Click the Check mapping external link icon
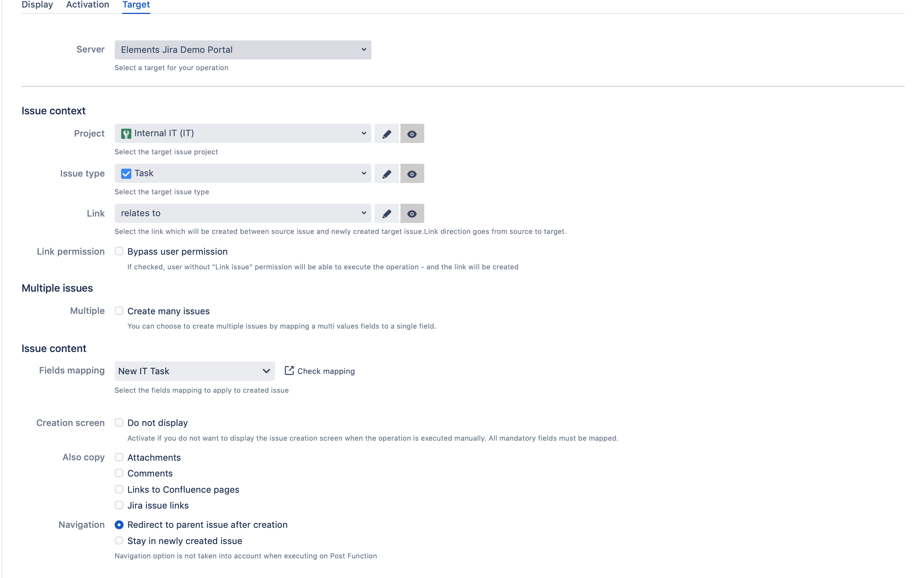924x578 pixels. pyautogui.click(x=288, y=371)
